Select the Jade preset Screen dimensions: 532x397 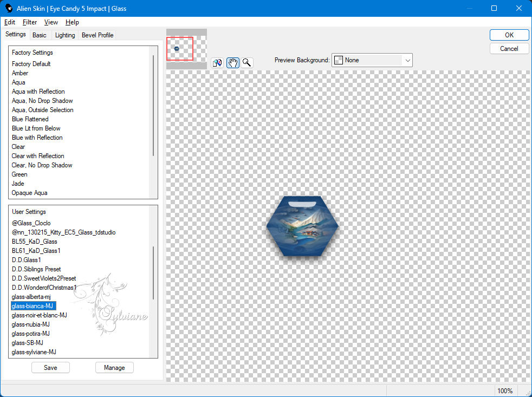tap(18, 183)
